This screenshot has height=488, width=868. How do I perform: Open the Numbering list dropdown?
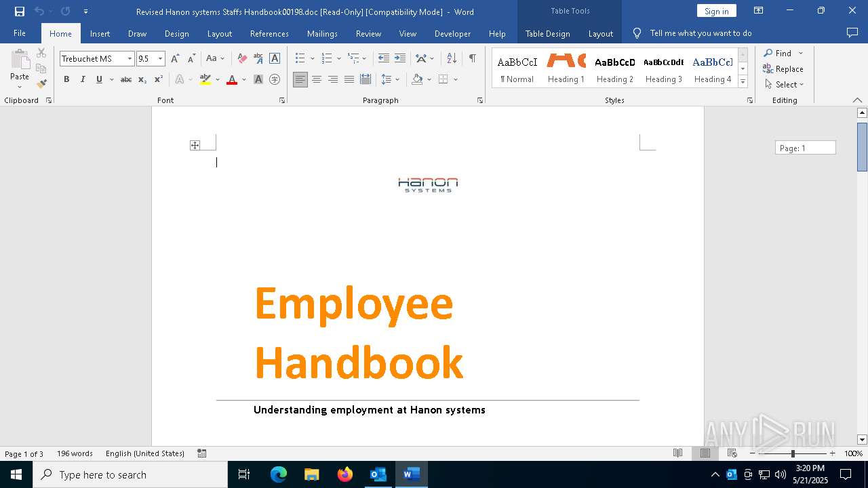[338, 59]
